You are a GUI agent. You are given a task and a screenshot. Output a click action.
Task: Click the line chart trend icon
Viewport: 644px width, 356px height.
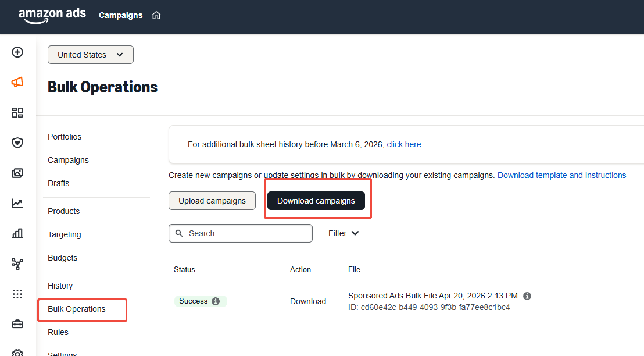point(17,204)
